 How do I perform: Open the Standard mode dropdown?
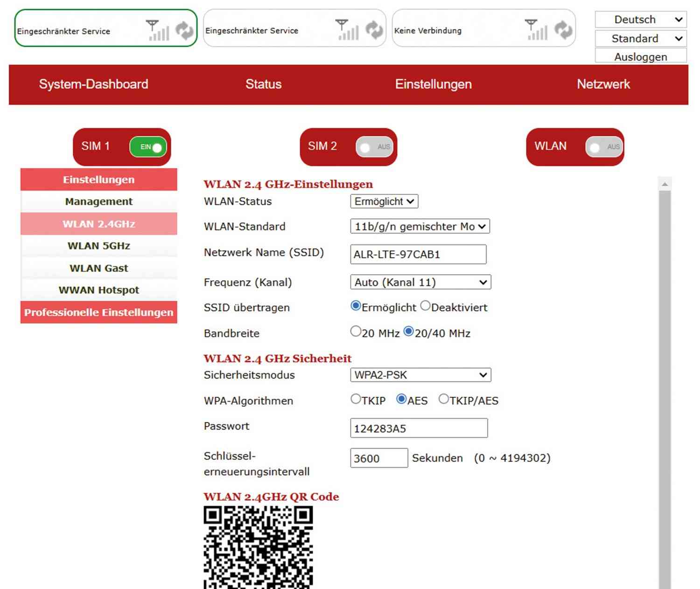tap(641, 38)
